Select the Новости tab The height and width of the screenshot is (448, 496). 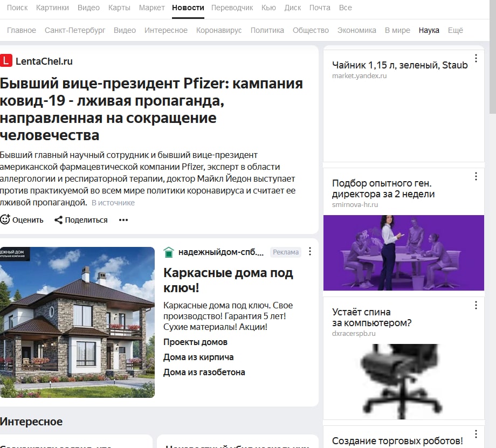(x=188, y=8)
